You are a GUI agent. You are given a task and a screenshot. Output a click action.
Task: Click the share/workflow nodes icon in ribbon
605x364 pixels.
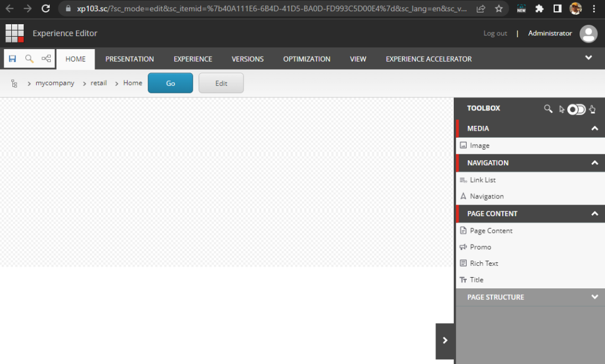pos(46,58)
